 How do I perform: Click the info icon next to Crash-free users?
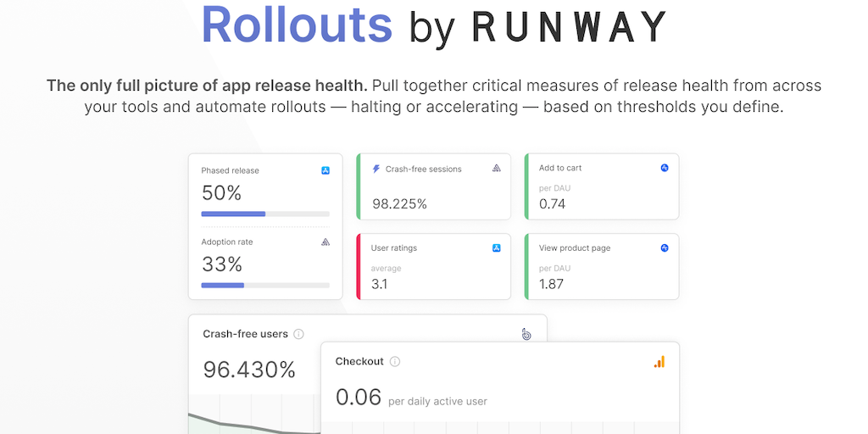(x=298, y=334)
